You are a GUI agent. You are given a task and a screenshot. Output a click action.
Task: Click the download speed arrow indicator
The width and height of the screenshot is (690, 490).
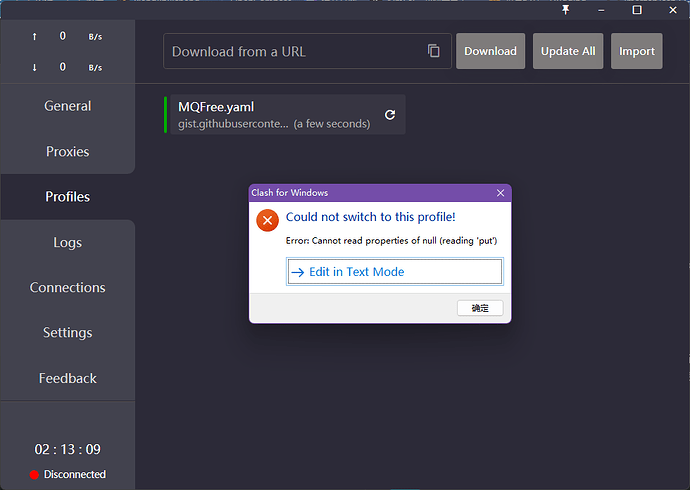pyautogui.click(x=34, y=67)
